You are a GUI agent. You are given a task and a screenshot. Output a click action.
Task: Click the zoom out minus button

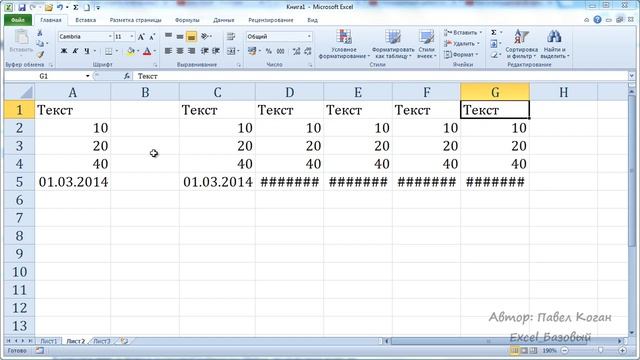[565, 350]
